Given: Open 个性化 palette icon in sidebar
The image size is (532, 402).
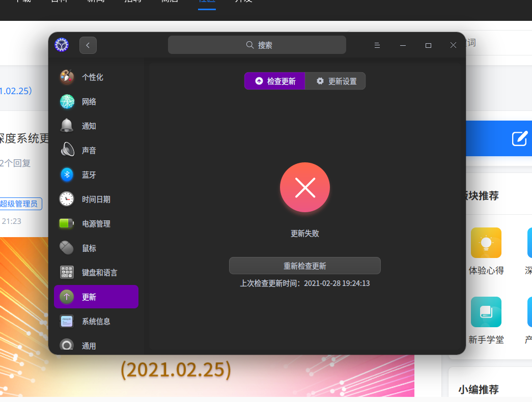Looking at the screenshot, I should click(67, 77).
